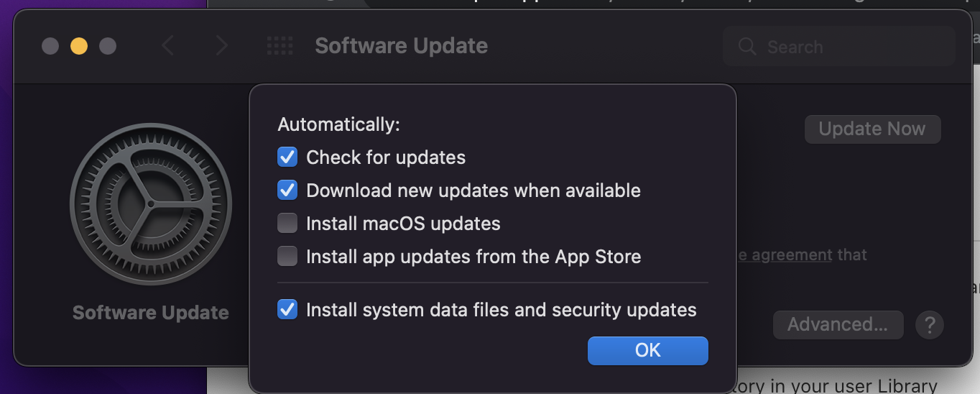Enable Install app updates from App Store
980x394 pixels.
coord(287,256)
